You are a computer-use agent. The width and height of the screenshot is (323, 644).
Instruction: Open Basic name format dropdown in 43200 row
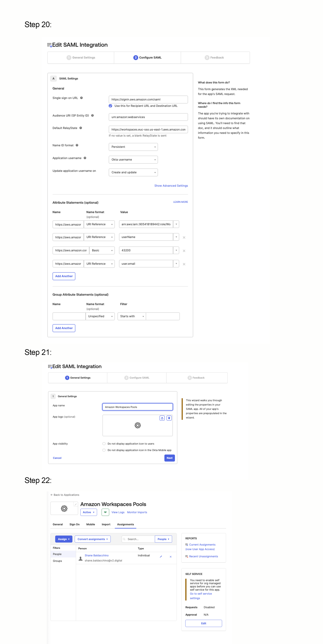click(102, 251)
